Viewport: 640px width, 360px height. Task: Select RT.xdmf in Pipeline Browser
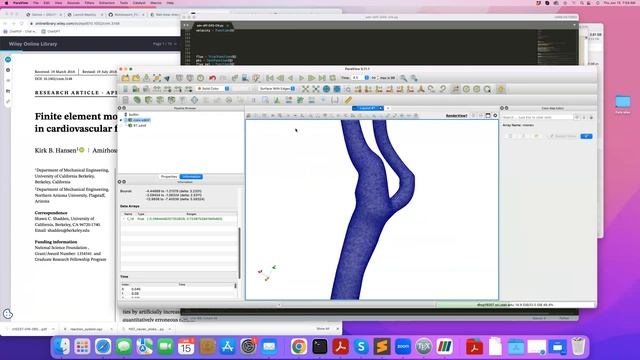(140, 125)
